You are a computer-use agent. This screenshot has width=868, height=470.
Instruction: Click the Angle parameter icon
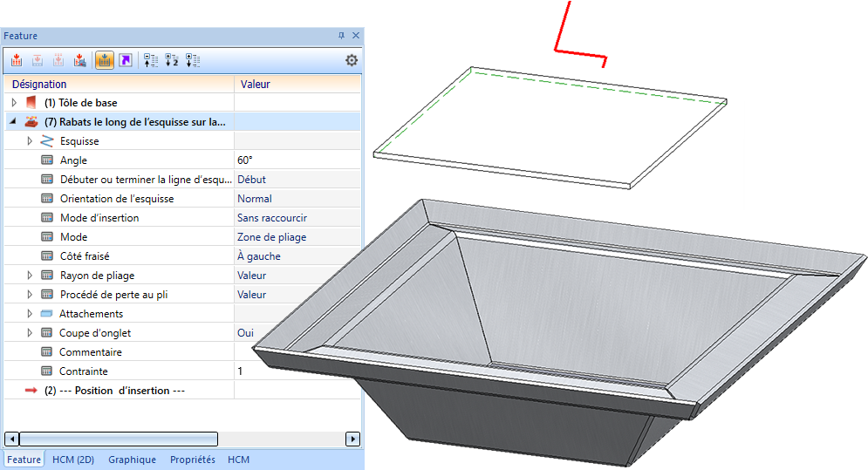point(47,160)
